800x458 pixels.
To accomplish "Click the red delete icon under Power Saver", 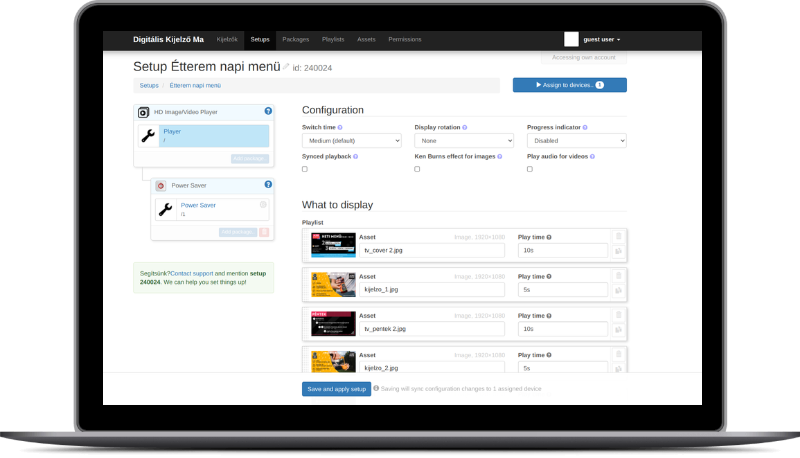I will 264,232.
